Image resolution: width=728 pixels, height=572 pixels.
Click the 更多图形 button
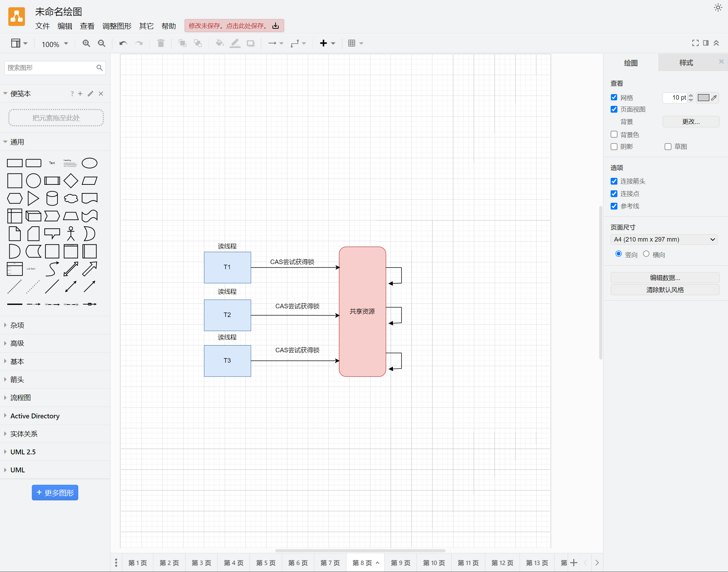click(x=55, y=492)
